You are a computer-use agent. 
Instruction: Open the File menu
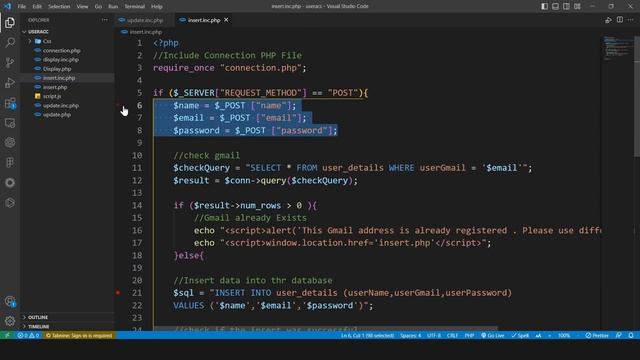tap(22, 7)
